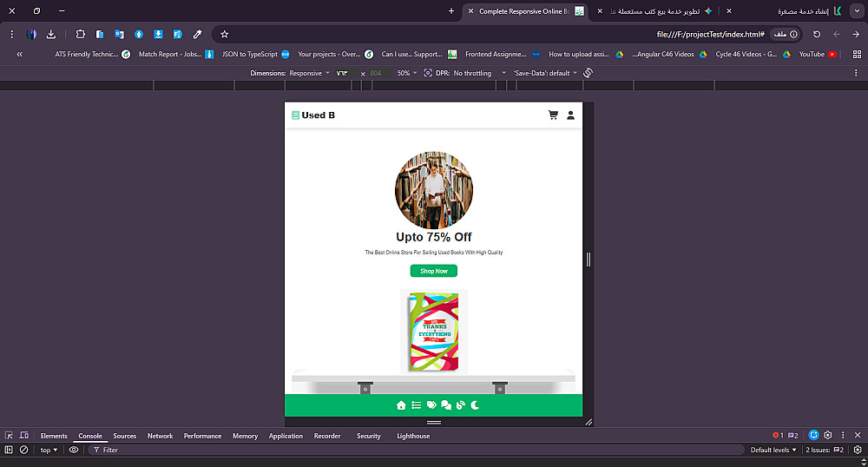Open DevTools customize three-dot menu

(x=843, y=436)
